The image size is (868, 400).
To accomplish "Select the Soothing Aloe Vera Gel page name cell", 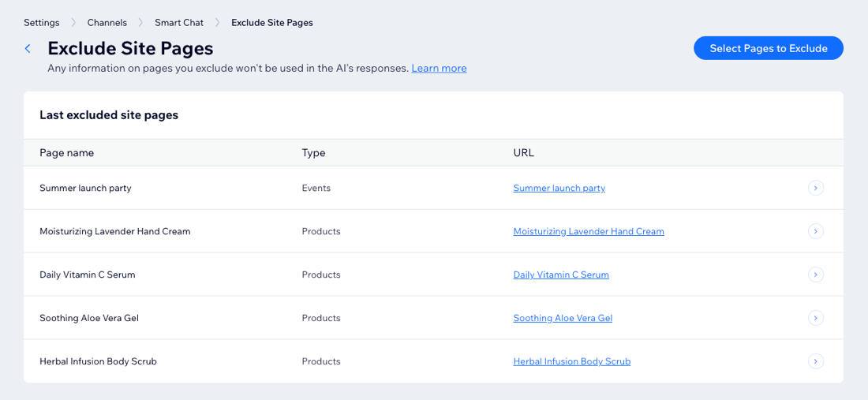I will point(88,318).
